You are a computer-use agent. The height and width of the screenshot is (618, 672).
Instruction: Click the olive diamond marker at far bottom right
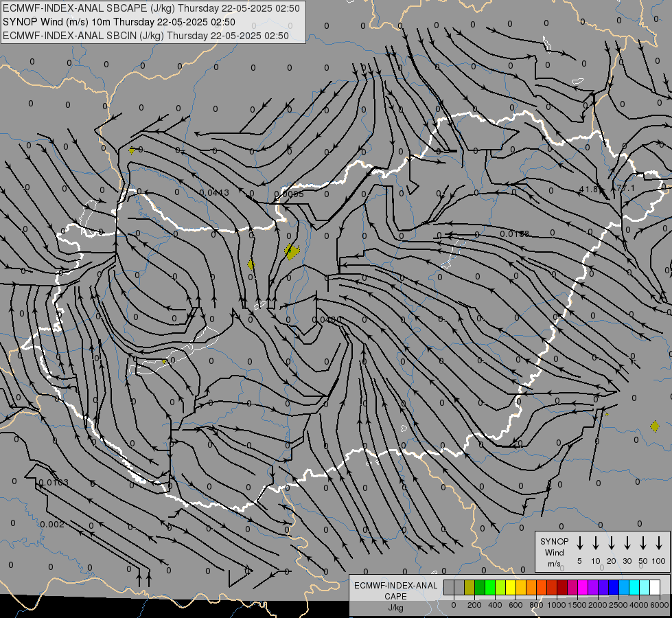(x=654, y=426)
